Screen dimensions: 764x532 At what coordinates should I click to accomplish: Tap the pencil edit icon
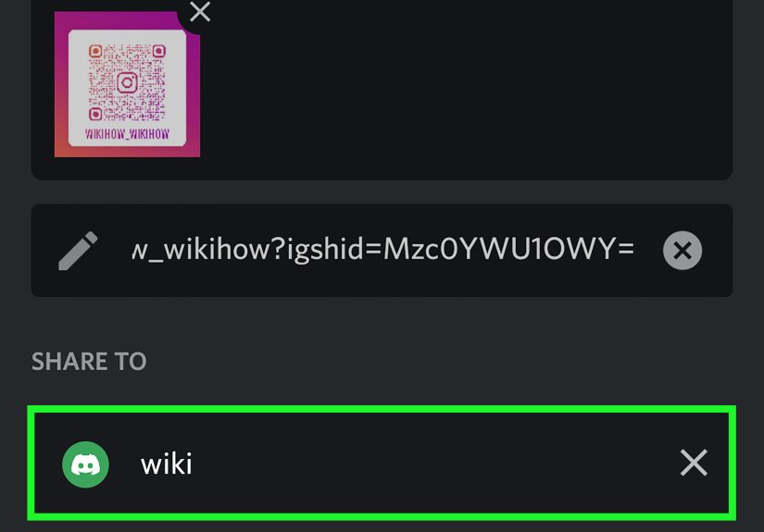tap(78, 251)
